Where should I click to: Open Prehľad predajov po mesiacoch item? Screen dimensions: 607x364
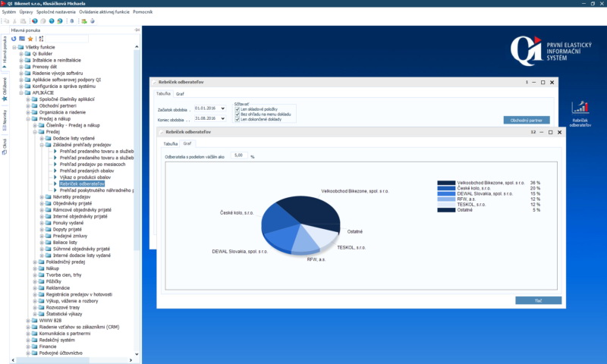pos(93,165)
